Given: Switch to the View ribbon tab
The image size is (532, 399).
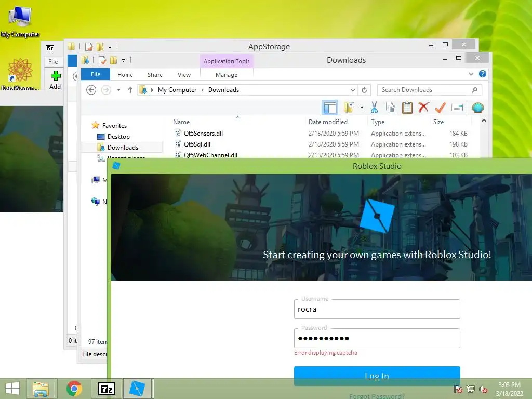Looking at the screenshot, I should click(184, 75).
